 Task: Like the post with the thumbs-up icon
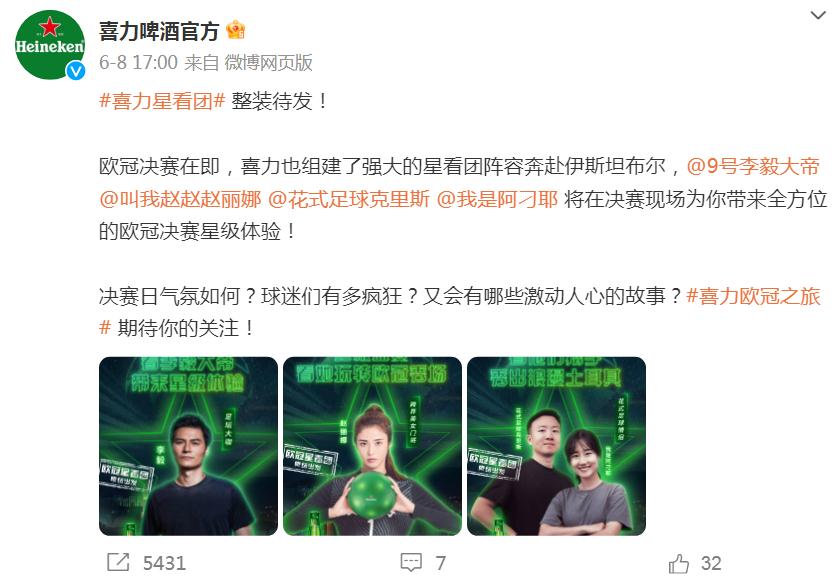tap(679, 563)
